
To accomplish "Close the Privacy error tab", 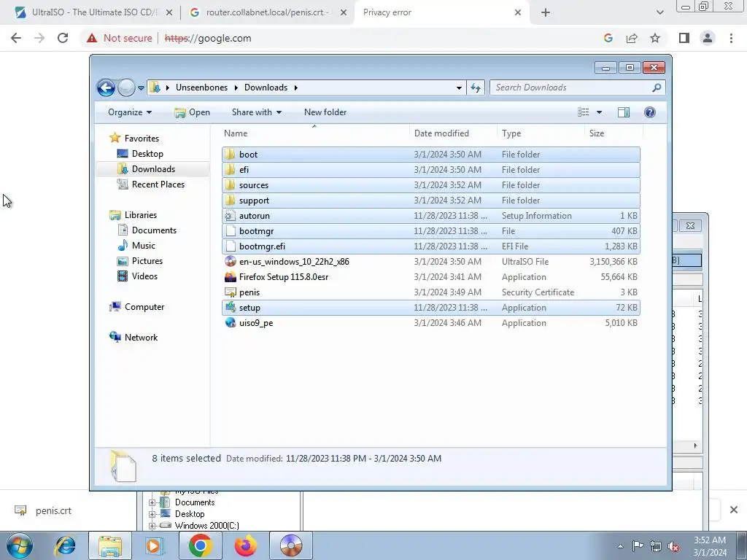I will tap(518, 13).
